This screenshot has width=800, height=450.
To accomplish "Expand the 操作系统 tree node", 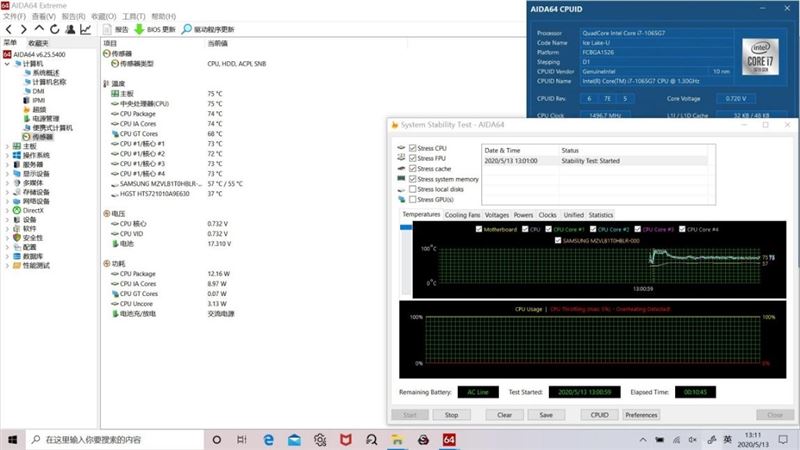I will [7, 156].
